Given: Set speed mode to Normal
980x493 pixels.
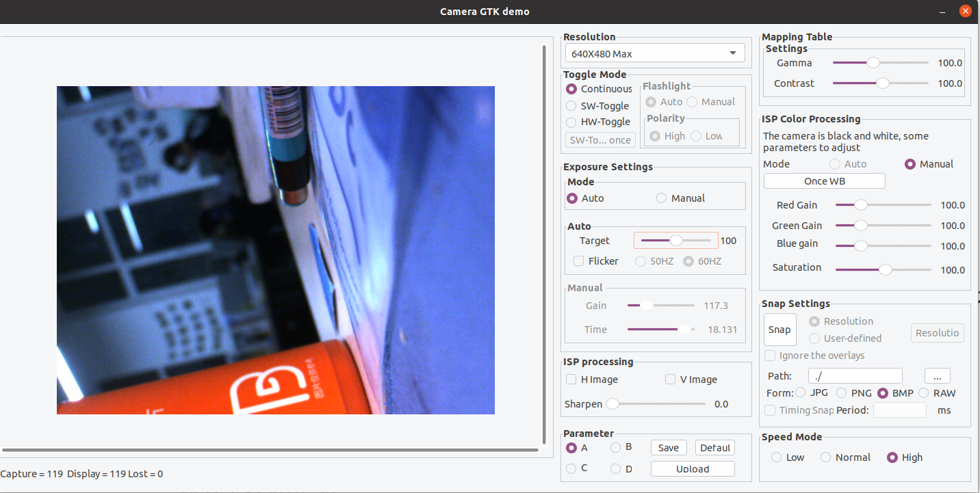Looking at the screenshot, I should click(x=826, y=457).
